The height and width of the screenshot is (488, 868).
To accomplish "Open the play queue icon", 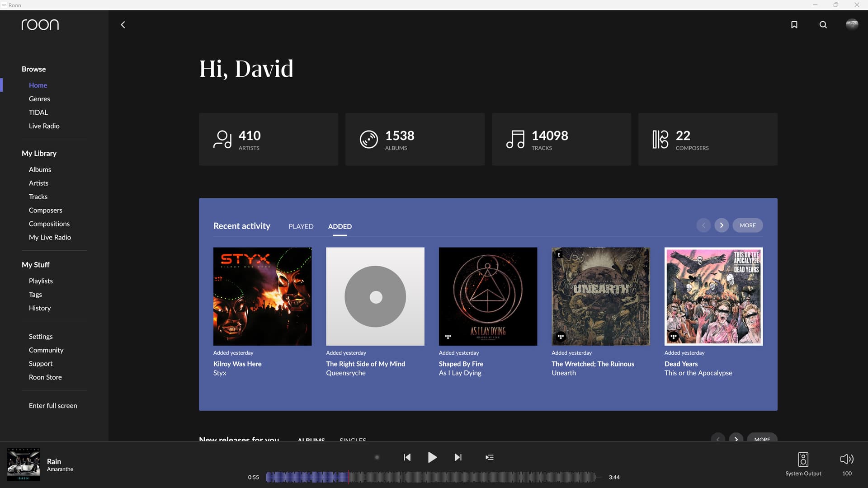I will pyautogui.click(x=489, y=457).
